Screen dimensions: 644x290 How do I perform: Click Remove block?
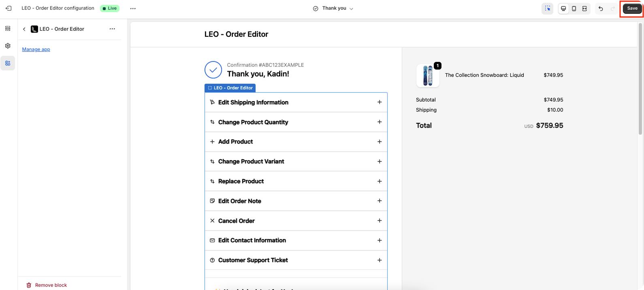tap(47, 285)
